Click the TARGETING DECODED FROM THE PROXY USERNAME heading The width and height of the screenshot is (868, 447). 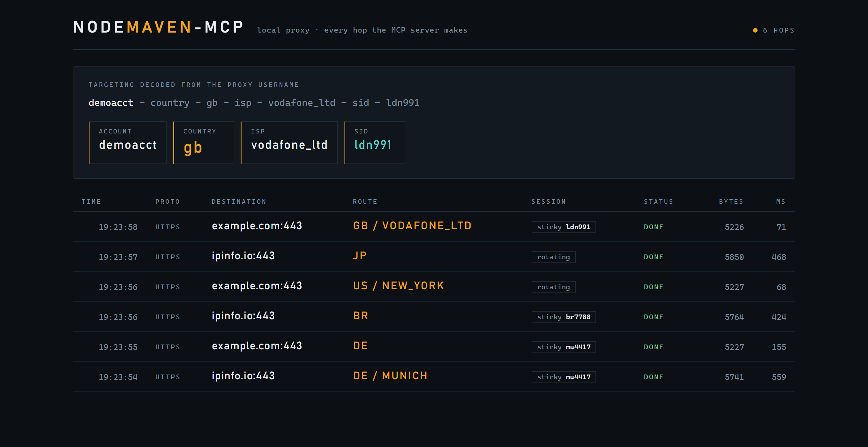194,85
